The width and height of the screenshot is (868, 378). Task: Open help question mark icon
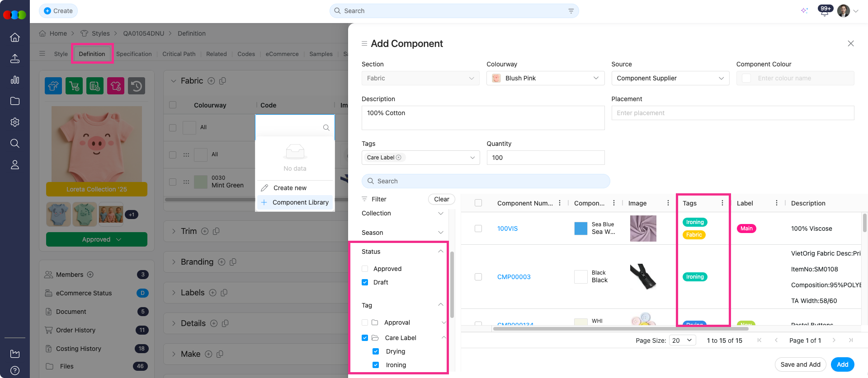pyautogui.click(x=15, y=371)
